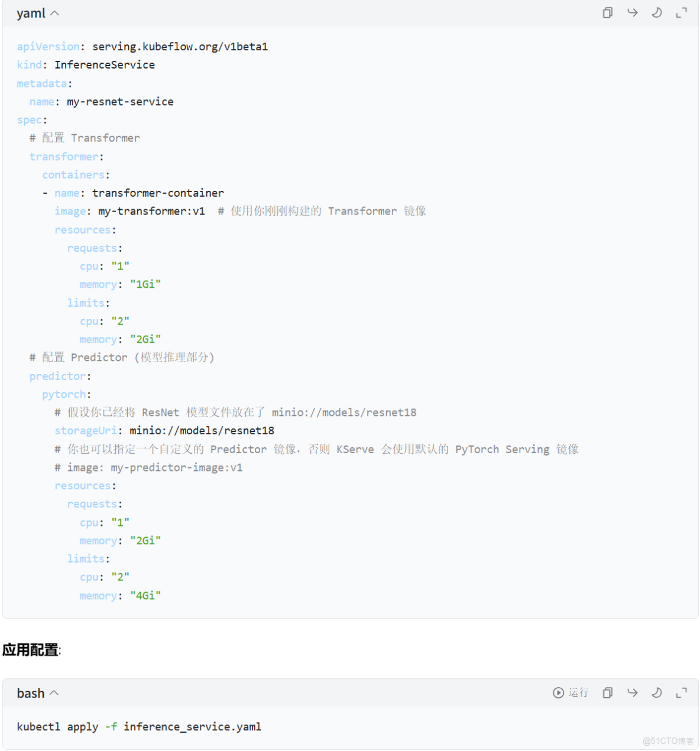Copy the yaml code block contents
The height and width of the screenshot is (751, 700).
point(607,12)
